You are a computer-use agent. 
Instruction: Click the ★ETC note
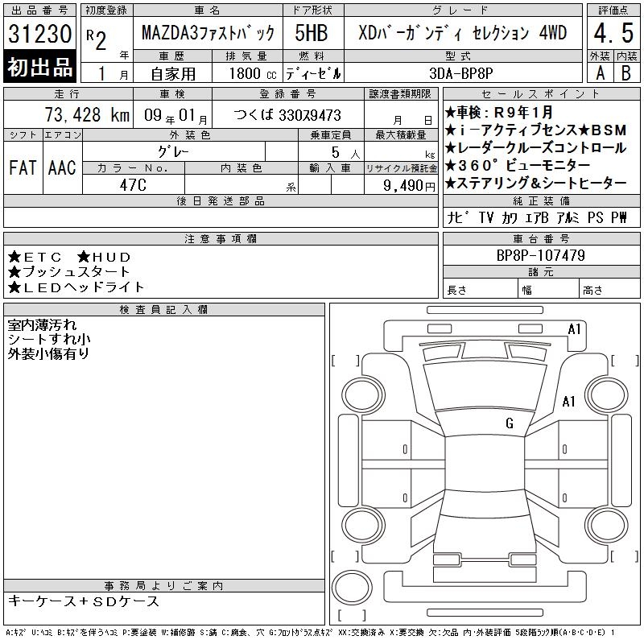pos(35,257)
